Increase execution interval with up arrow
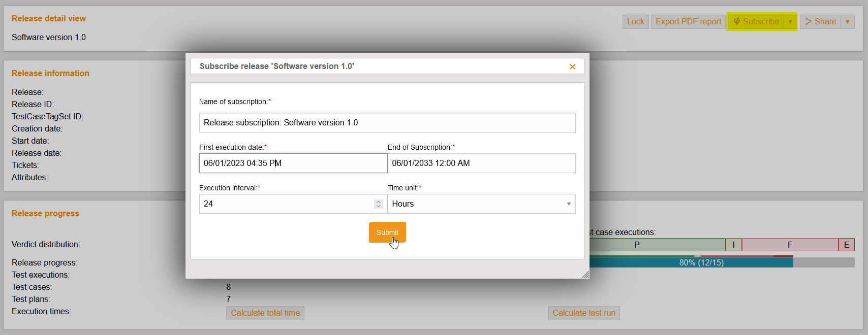 click(x=378, y=202)
